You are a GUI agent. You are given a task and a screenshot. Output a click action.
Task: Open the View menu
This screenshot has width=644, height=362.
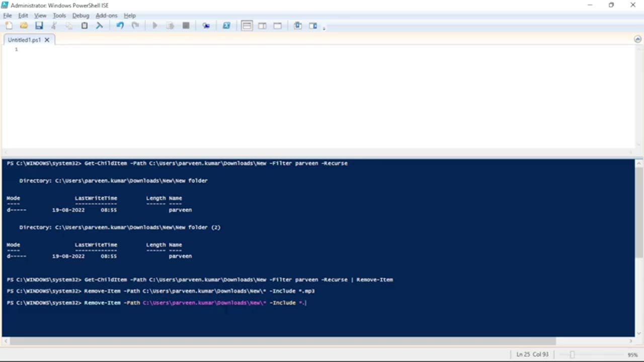[40, 16]
